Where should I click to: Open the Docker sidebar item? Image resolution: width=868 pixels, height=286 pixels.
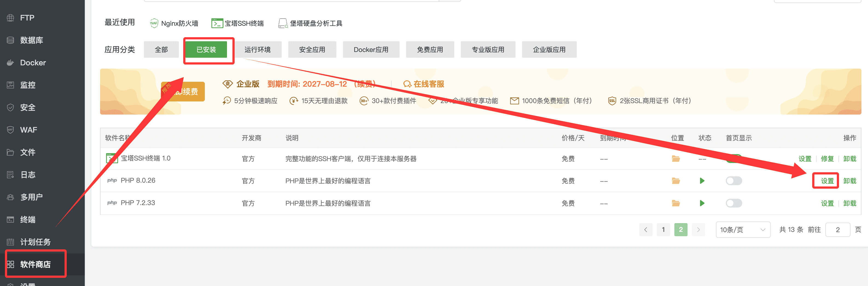[x=33, y=63]
